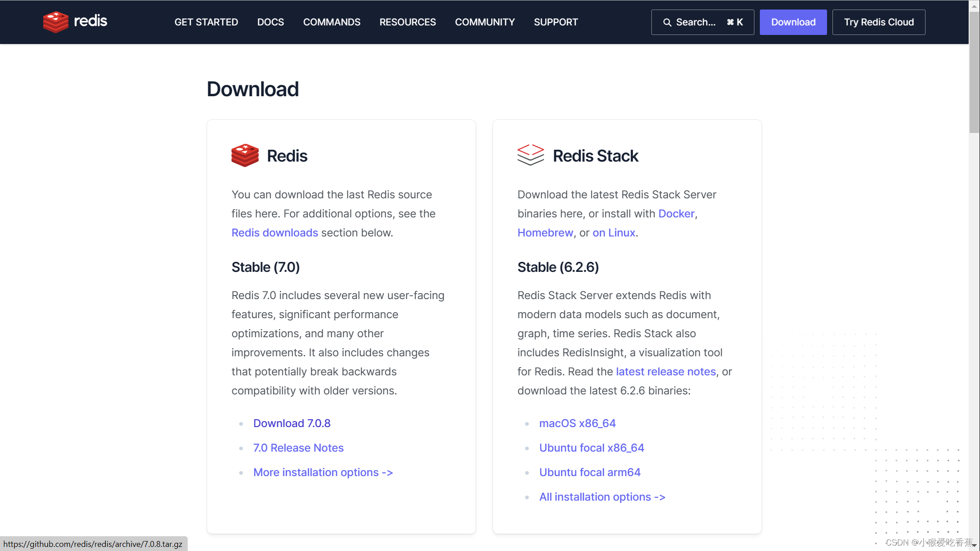The width and height of the screenshot is (980, 551).
Task: Click the Redis Stack layered icon
Action: click(x=530, y=155)
